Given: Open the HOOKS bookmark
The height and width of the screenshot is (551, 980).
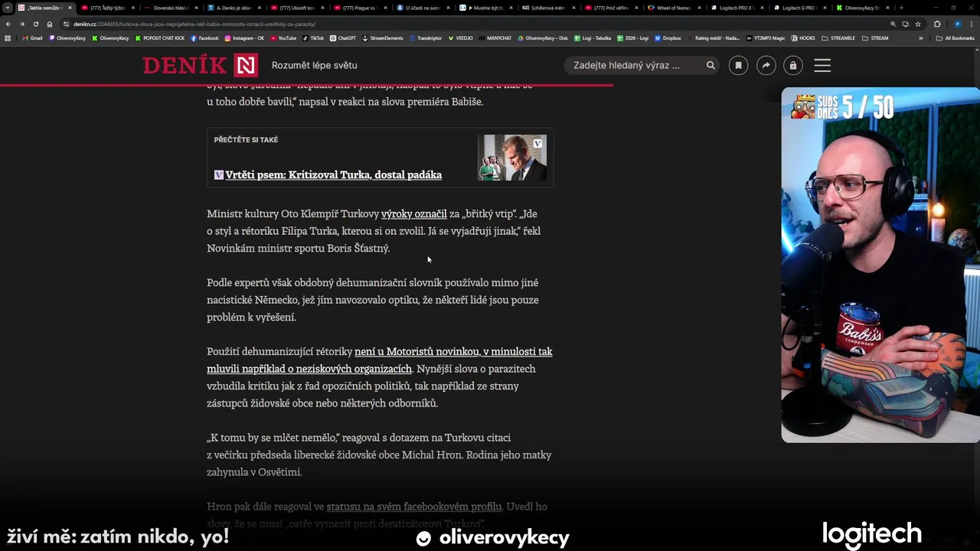Looking at the screenshot, I should pyautogui.click(x=803, y=37).
